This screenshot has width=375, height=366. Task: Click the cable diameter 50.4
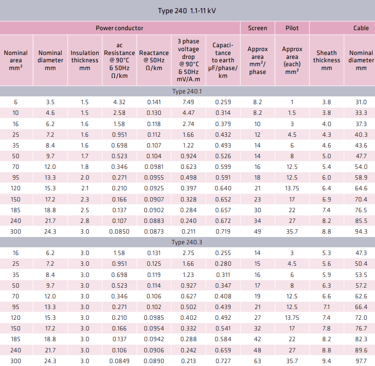point(361,264)
